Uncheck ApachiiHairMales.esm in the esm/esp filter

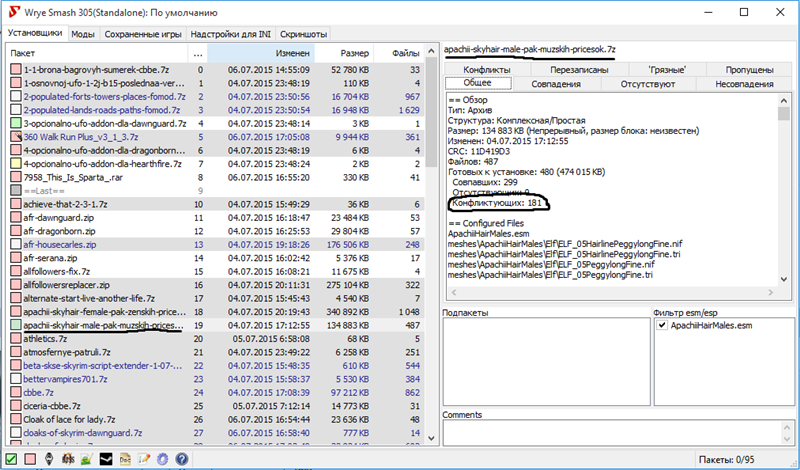tap(662, 325)
